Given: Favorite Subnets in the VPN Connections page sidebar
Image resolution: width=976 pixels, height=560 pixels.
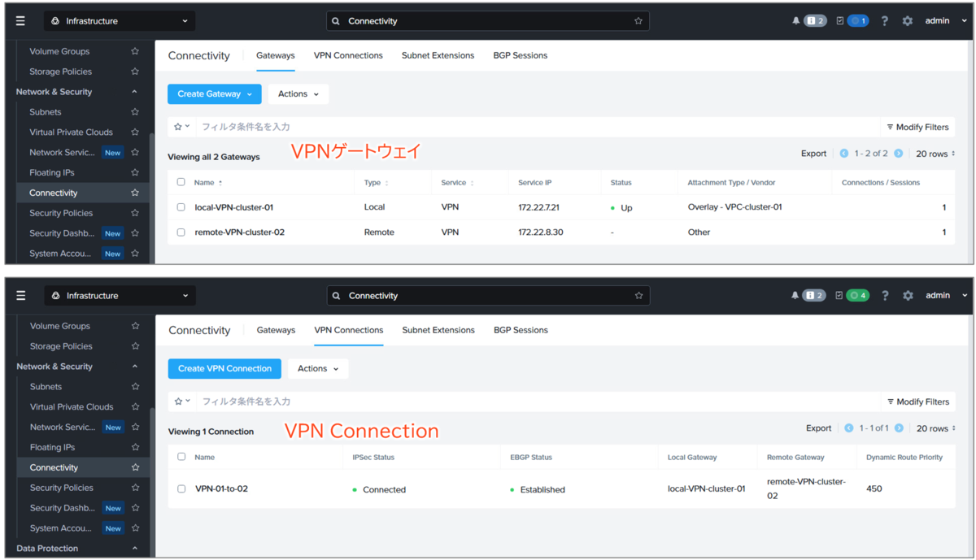Looking at the screenshot, I should [135, 387].
